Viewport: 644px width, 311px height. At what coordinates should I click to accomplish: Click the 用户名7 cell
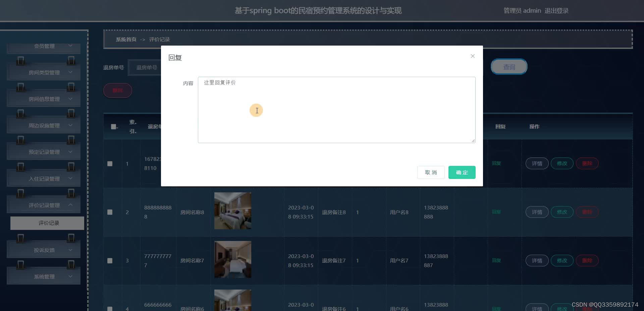pos(399,261)
